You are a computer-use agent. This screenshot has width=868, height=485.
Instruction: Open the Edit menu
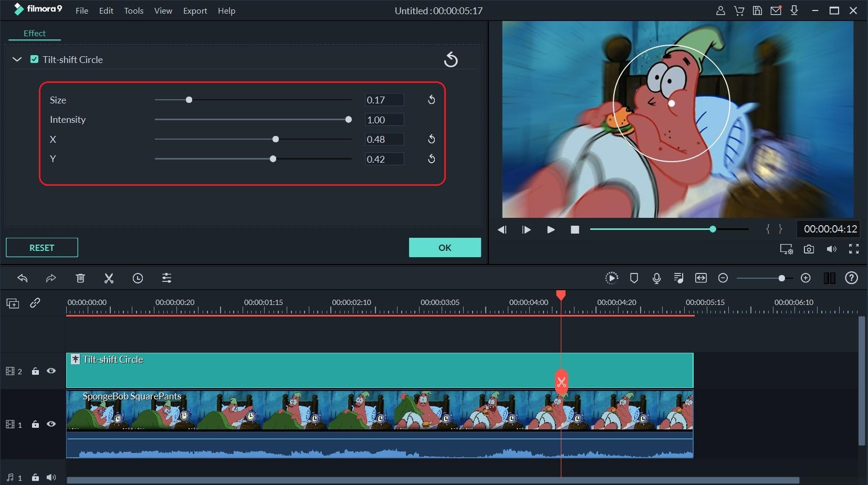pyautogui.click(x=106, y=10)
